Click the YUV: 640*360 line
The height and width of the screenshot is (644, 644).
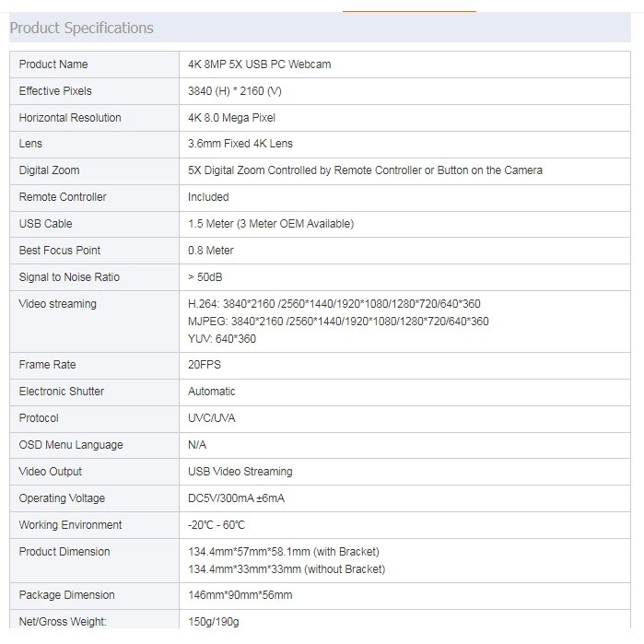(x=222, y=339)
